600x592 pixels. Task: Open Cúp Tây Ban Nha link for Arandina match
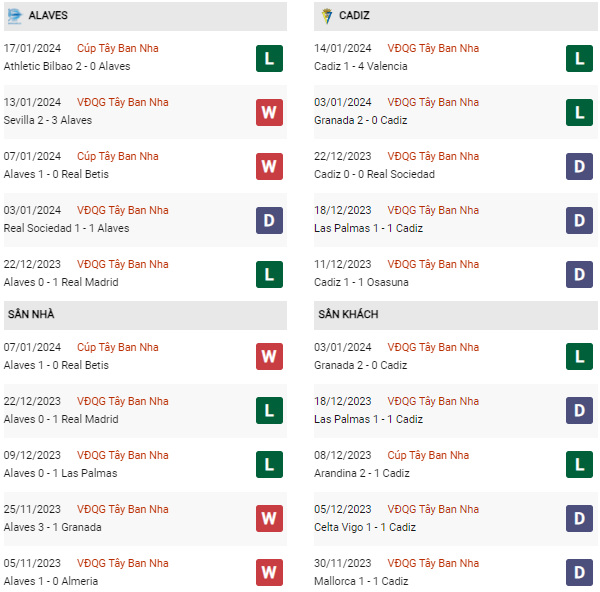tap(428, 455)
